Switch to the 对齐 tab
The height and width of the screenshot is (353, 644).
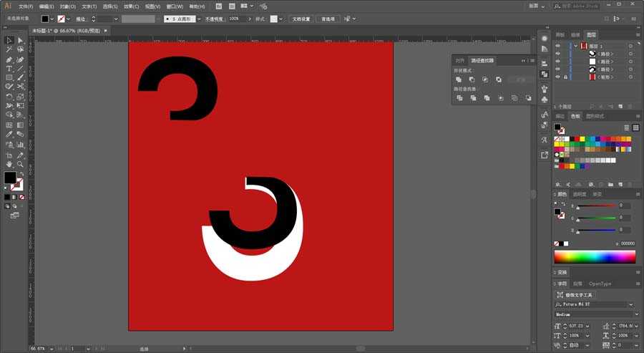(459, 61)
